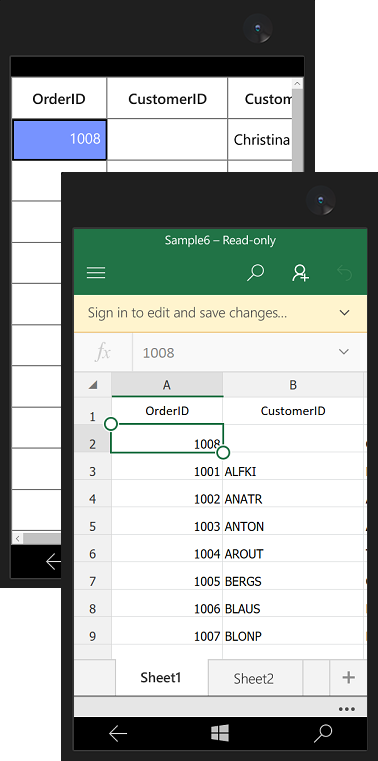The height and width of the screenshot is (761, 378).
Task: Click the left scroll arrow in rear grid
Action: point(18,538)
